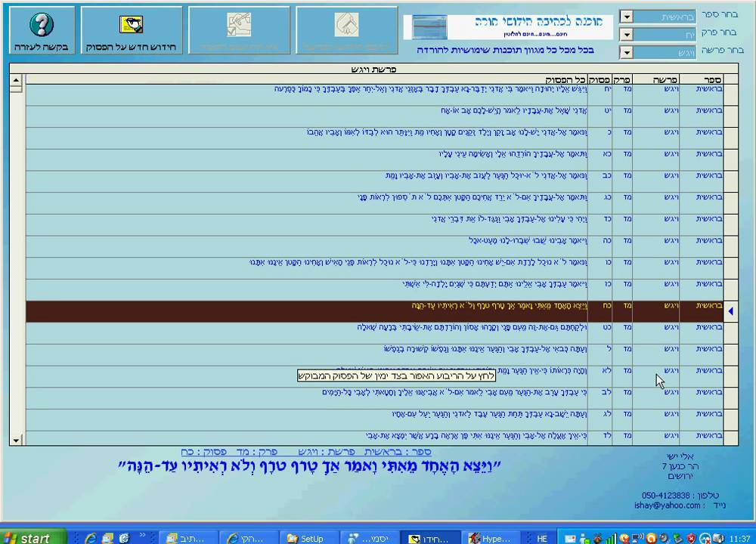Click the verses list scrollbar thumb
The image size is (756, 544).
click(16, 88)
